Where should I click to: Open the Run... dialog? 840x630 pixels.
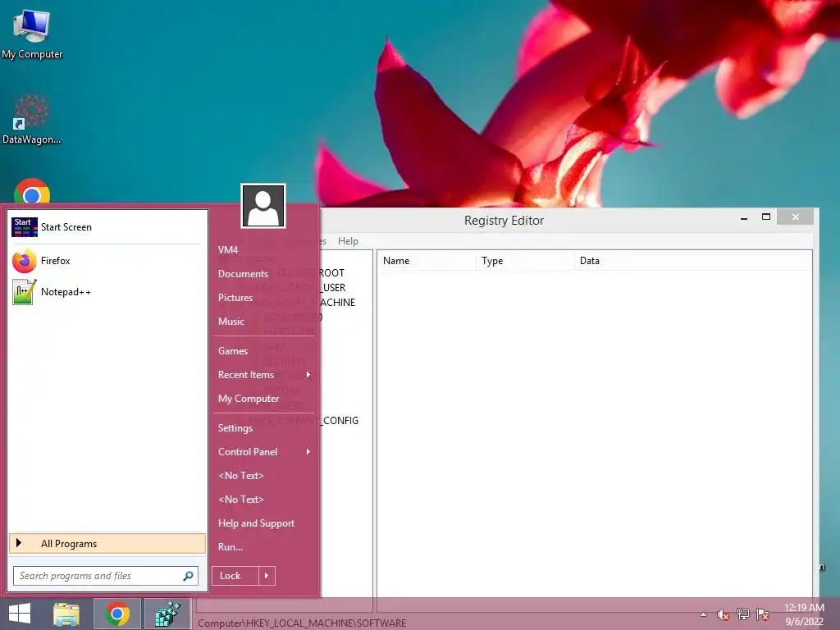231,547
